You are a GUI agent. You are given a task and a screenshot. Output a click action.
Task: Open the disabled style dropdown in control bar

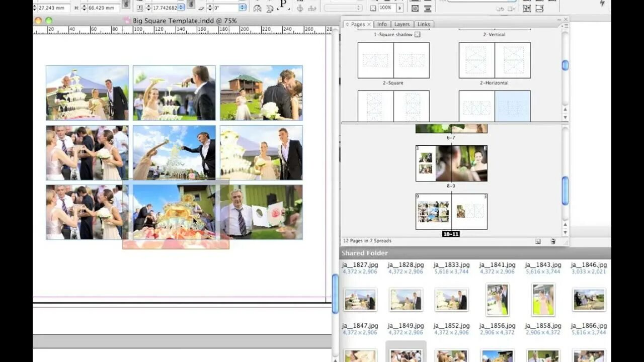point(343,8)
